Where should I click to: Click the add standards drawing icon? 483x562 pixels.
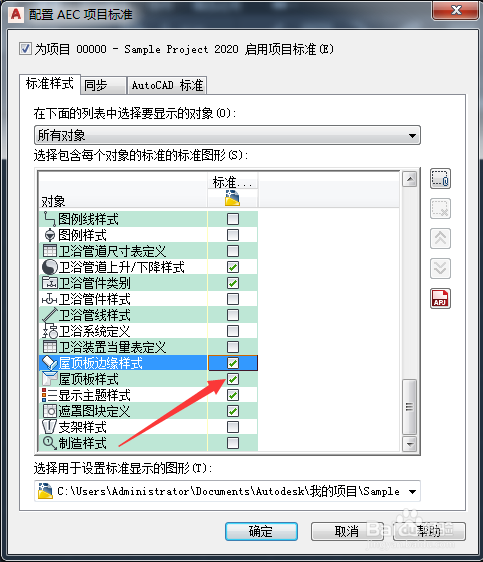(x=440, y=178)
